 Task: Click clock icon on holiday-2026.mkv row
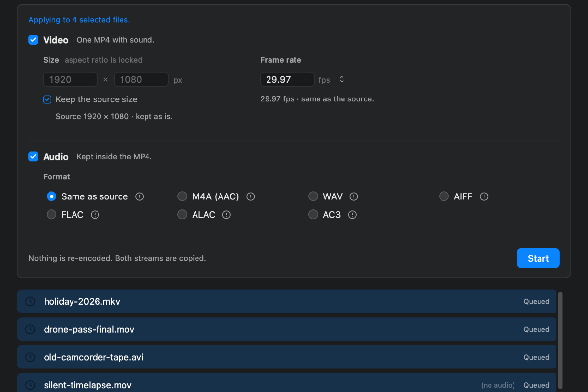pyautogui.click(x=30, y=301)
